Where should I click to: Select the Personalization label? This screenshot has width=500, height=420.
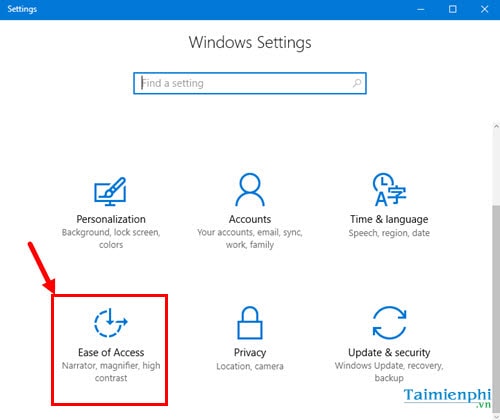111,219
